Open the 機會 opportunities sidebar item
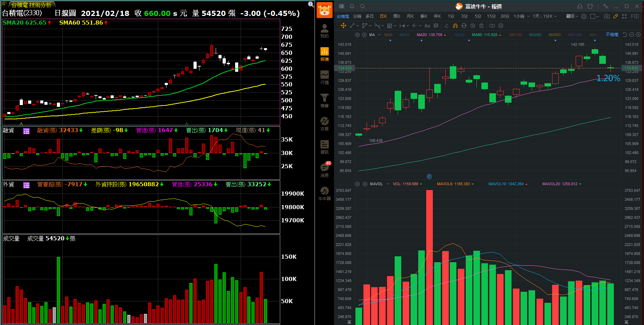The image size is (644, 325). pos(324,101)
